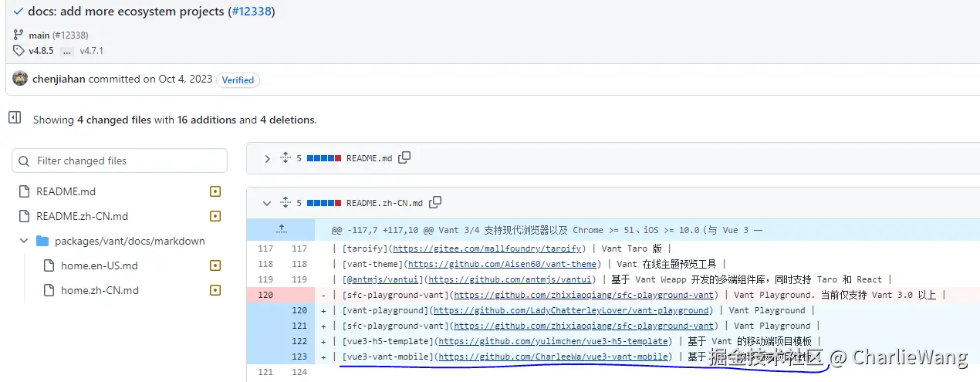Viewport: 980px width, 382px height.
Task: Click the Verified badge
Action: click(238, 79)
